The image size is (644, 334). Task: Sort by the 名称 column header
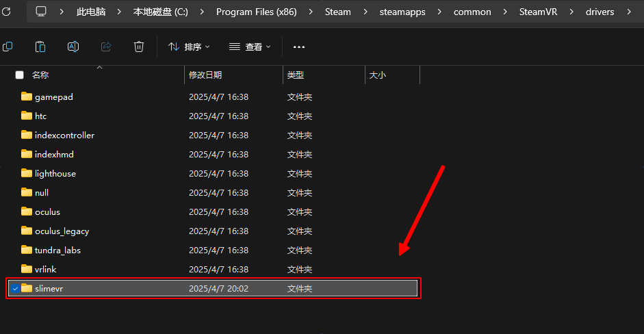(40, 75)
